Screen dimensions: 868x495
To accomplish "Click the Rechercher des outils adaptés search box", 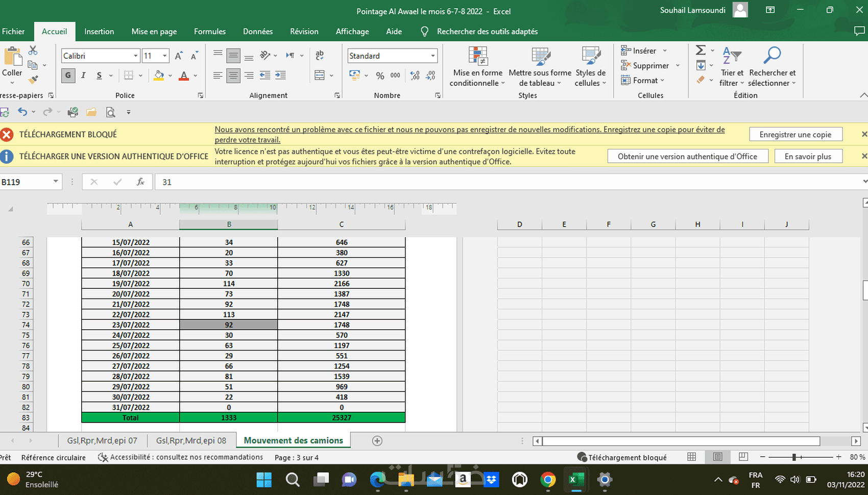I will coord(487,31).
